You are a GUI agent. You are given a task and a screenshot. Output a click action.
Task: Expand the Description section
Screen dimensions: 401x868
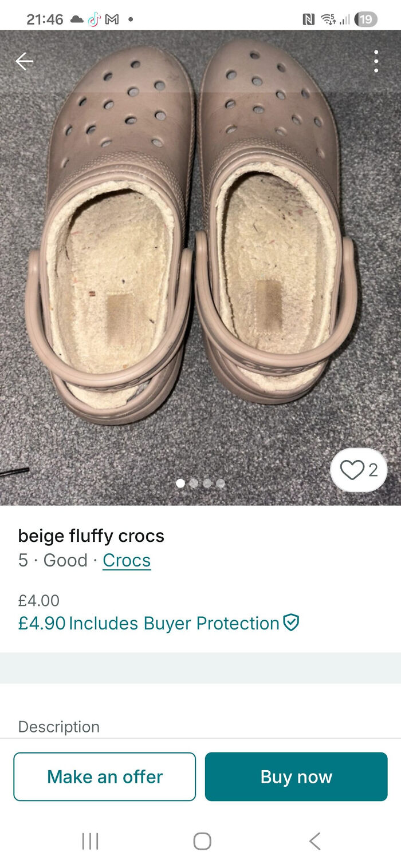pos(59,727)
